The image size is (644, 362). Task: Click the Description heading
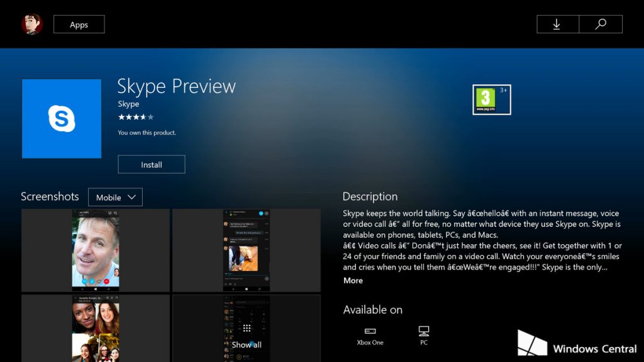(370, 197)
